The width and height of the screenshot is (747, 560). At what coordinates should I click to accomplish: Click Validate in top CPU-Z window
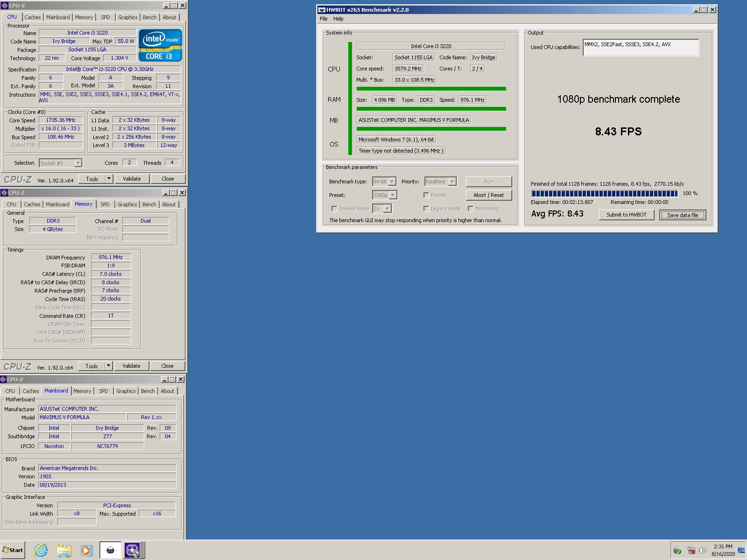(x=132, y=179)
